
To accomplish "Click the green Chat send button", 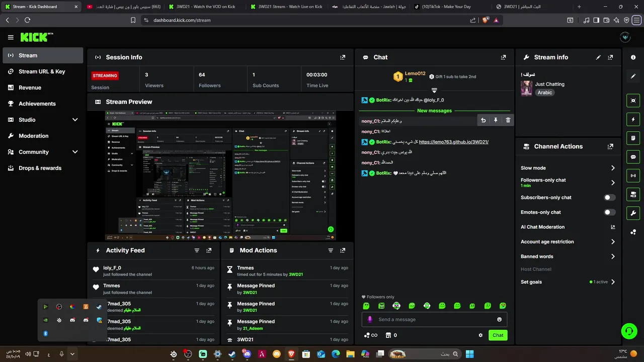I will point(498,335).
